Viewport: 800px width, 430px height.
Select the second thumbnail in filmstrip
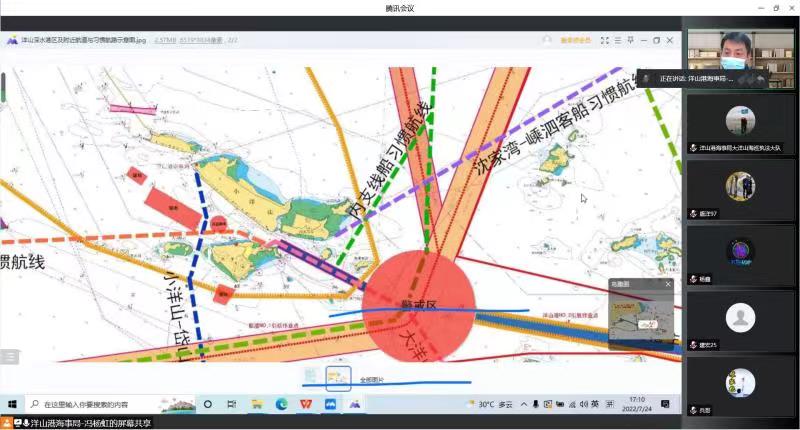click(339, 376)
